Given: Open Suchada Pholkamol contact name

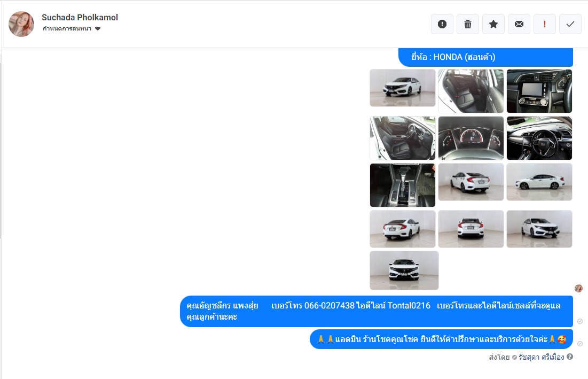Looking at the screenshot, I should tap(80, 17).
